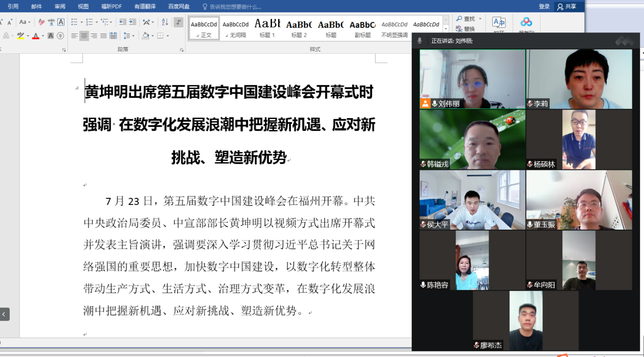Increase paragraph indent

(x=133, y=22)
